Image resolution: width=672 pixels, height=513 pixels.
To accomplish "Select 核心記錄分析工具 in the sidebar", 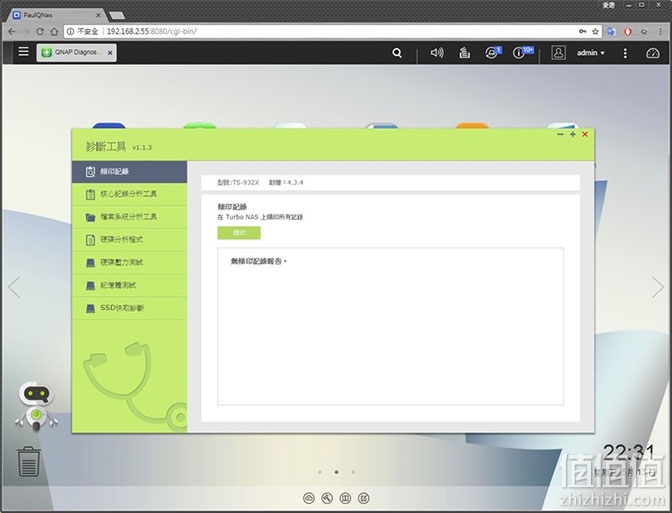I will tap(129, 194).
